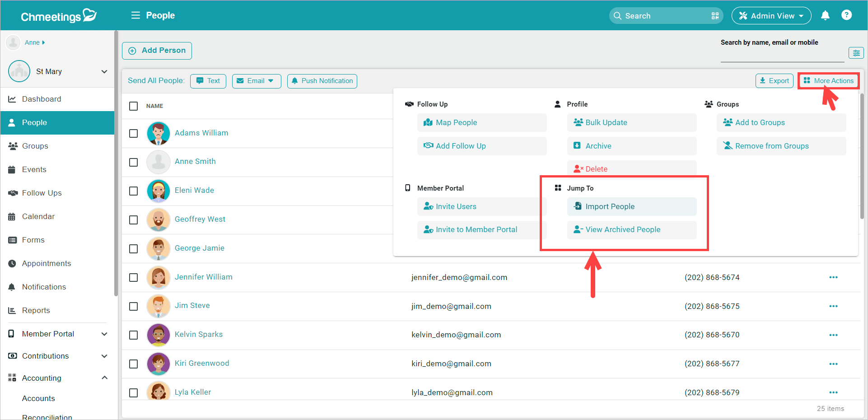Tick the checkbox for Anne Smith
This screenshot has height=420, width=868.
coord(133,162)
